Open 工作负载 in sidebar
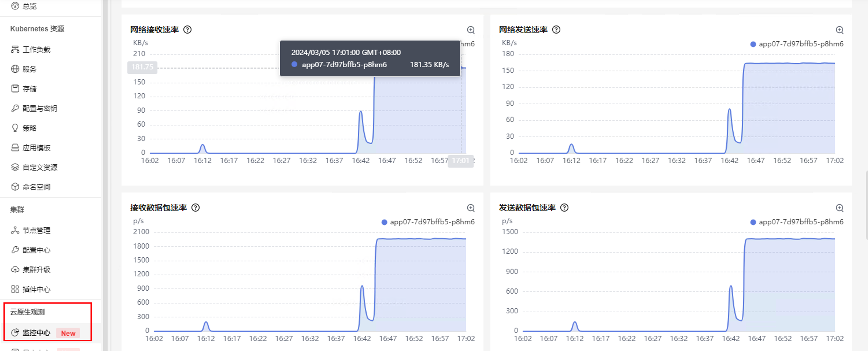Viewport: 868px width, 351px height. (36, 50)
